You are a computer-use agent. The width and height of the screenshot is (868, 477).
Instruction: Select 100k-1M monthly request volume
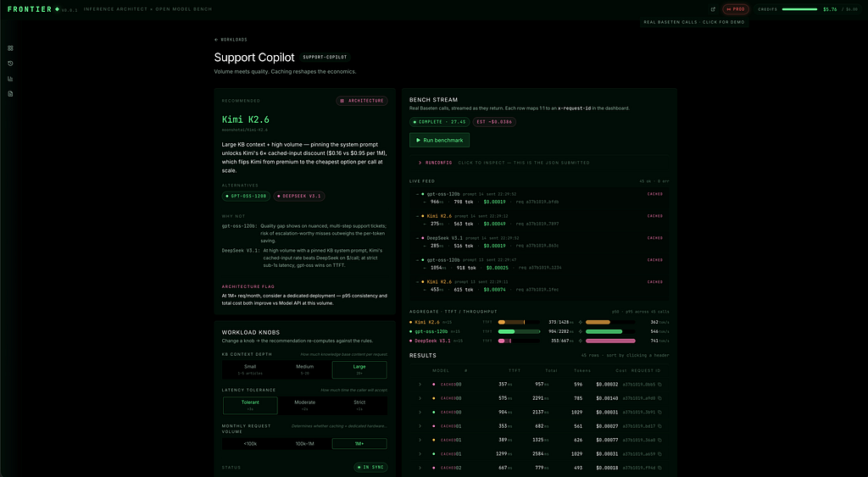[304, 444]
